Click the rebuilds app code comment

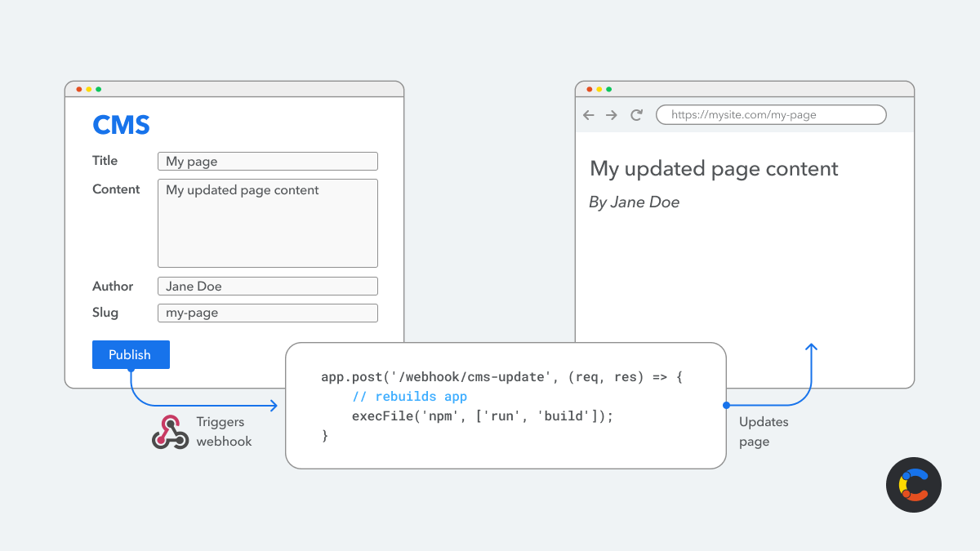click(x=409, y=397)
